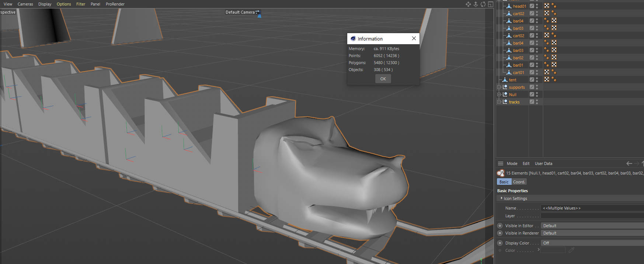Viewport: 644px width, 264px height.
Task: Close the Information dialog
Action: pyautogui.click(x=414, y=38)
